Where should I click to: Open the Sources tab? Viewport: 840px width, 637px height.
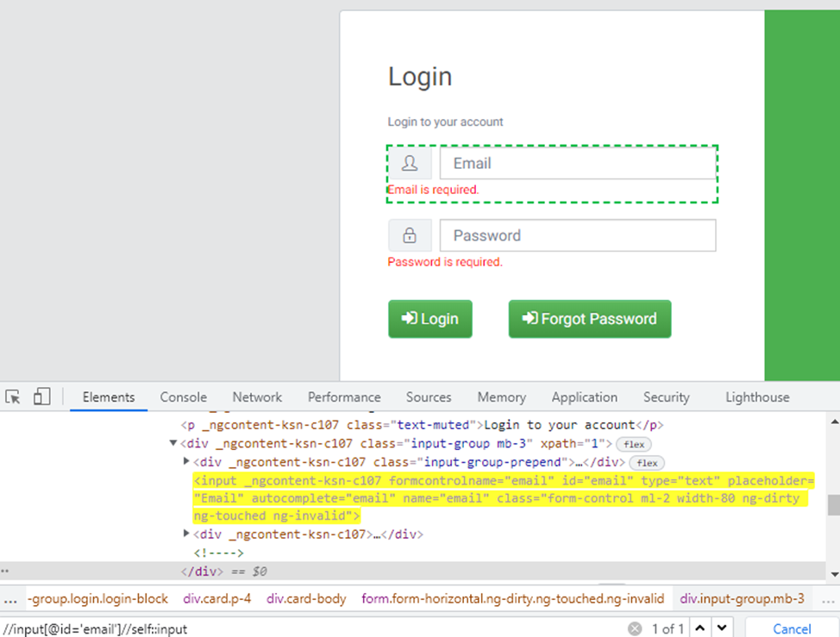[x=429, y=397]
